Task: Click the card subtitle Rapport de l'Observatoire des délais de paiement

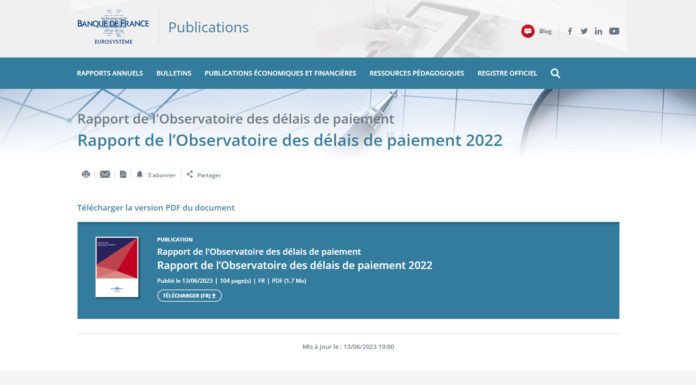Action: tap(259, 252)
